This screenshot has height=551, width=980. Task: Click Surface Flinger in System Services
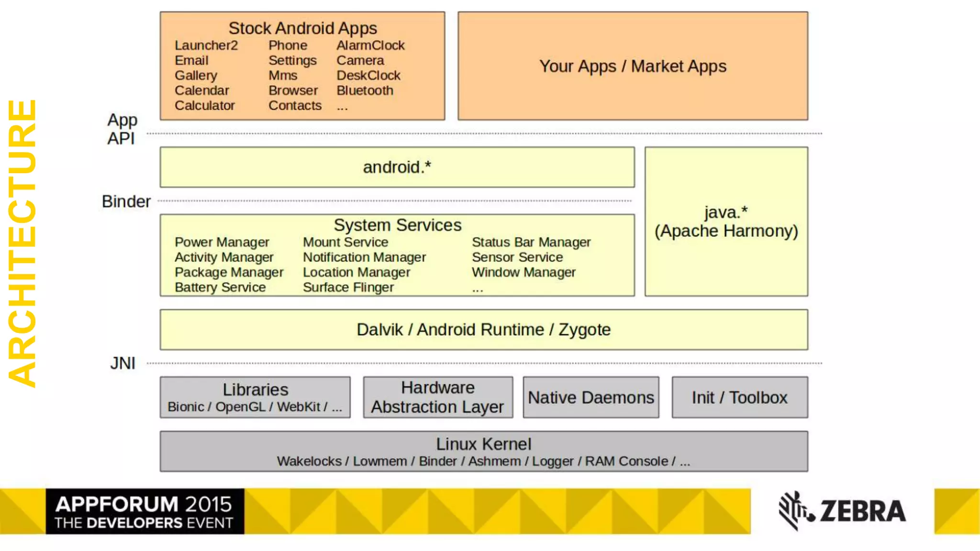click(348, 287)
